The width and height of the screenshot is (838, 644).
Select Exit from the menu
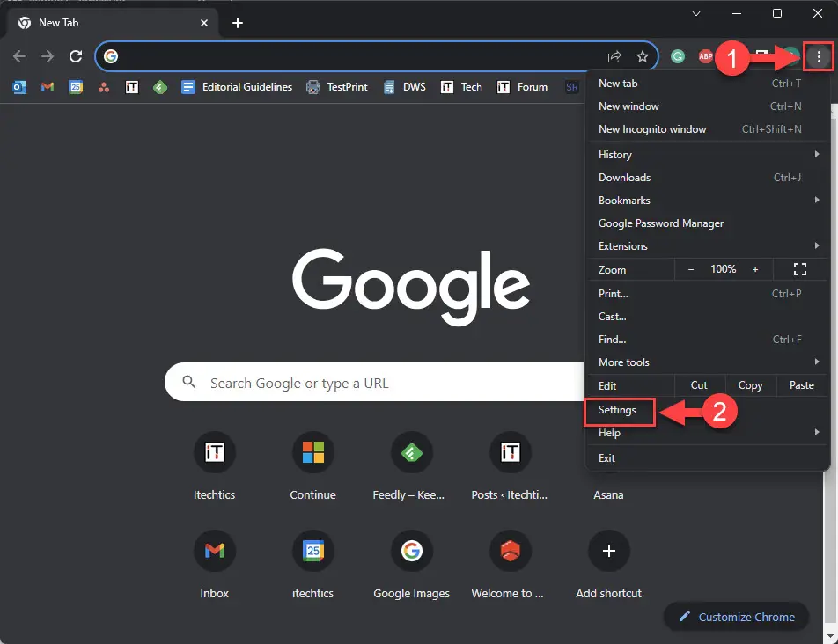(709, 458)
